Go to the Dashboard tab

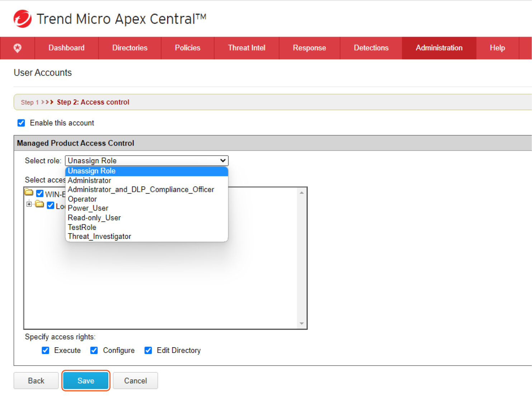66,48
